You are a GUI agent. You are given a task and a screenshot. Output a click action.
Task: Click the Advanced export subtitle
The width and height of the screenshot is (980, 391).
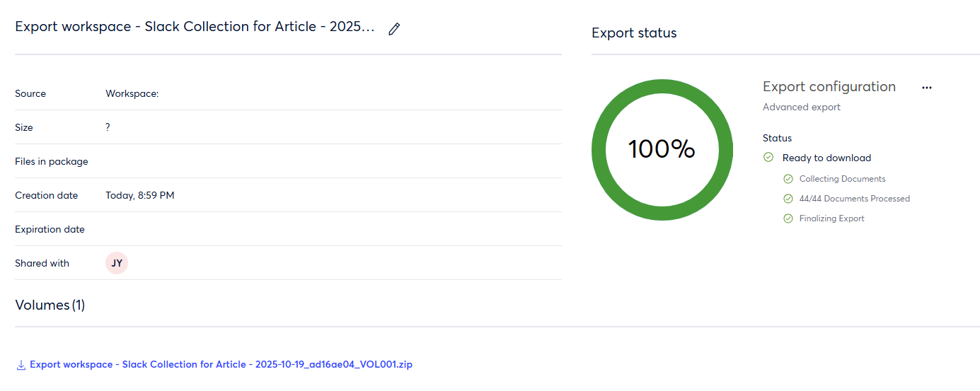801,107
